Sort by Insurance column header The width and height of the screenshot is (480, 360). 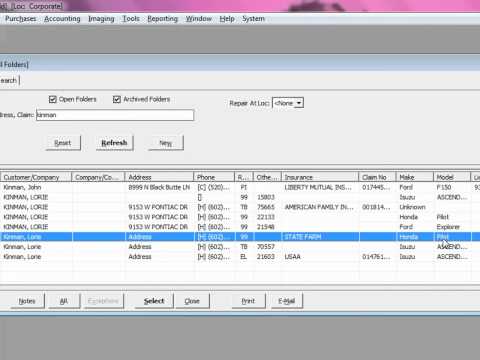click(x=320, y=177)
